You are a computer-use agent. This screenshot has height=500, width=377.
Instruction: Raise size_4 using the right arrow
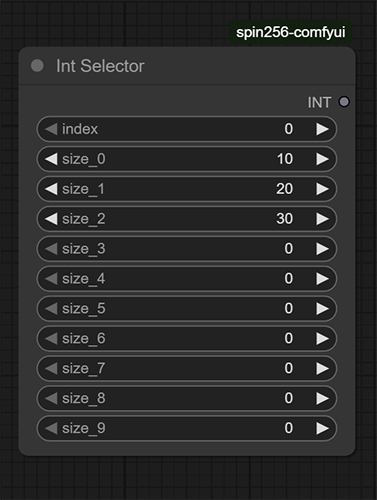pos(322,279)
